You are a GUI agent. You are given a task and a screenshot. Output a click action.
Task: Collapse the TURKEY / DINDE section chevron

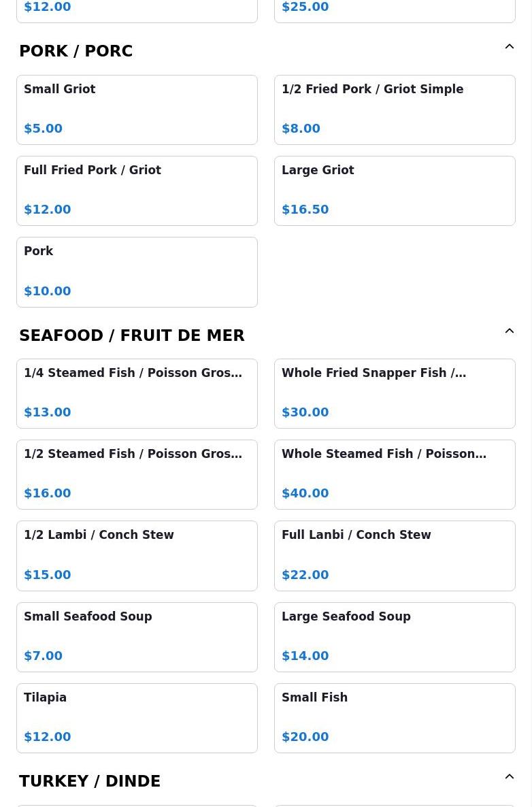point(510,776)
